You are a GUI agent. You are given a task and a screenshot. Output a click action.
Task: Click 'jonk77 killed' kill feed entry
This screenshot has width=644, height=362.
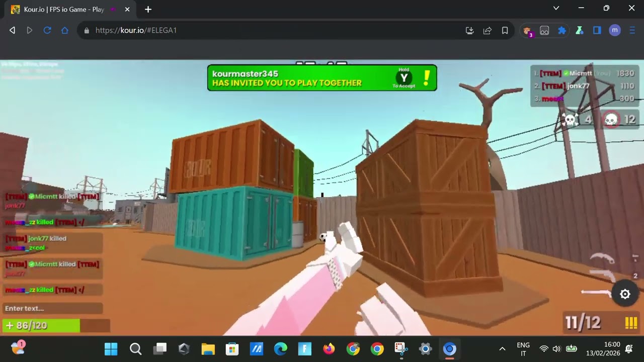pos(52,243)
